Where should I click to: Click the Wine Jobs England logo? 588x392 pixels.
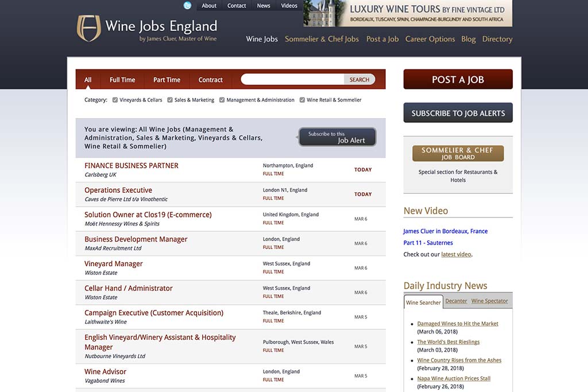click(x=146, y=28)
